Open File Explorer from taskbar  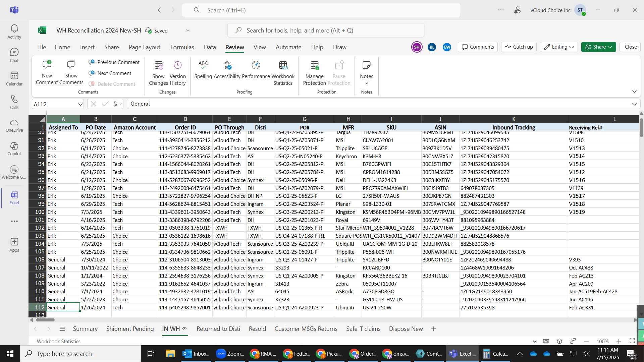[x=170, y=354]
